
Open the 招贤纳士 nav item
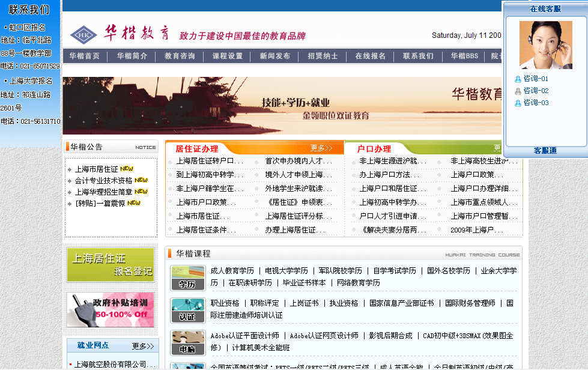(x=323, y=56)
